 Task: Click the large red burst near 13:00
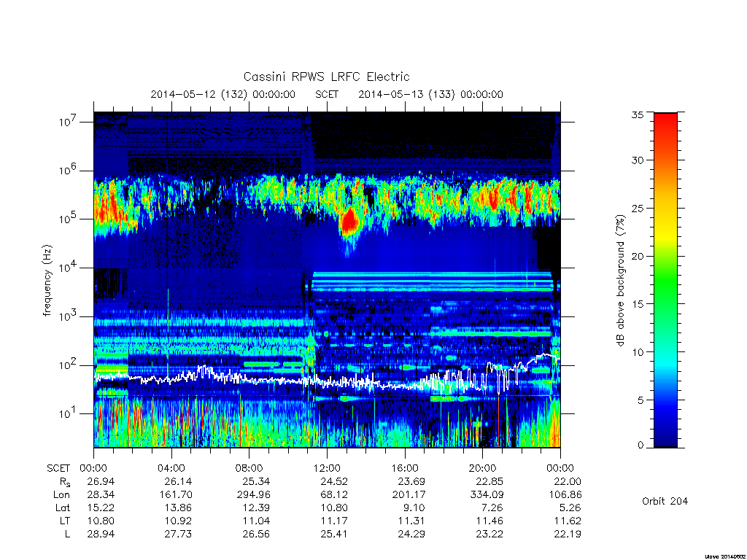[x=351, y=222]
